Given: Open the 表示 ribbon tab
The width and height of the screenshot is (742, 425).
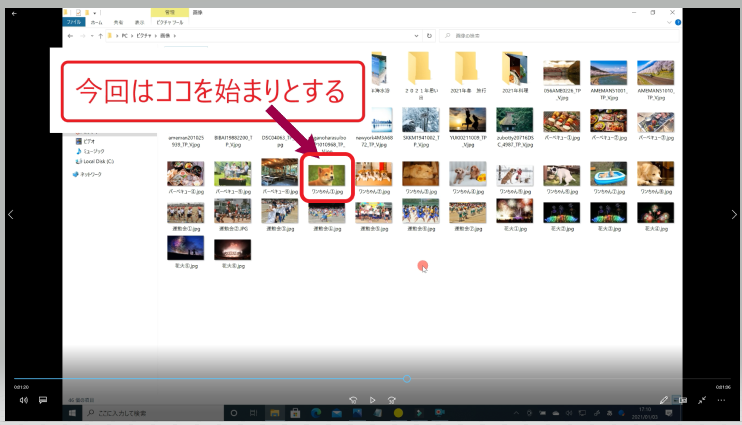Looking at the screenshot, I should 140,22.
